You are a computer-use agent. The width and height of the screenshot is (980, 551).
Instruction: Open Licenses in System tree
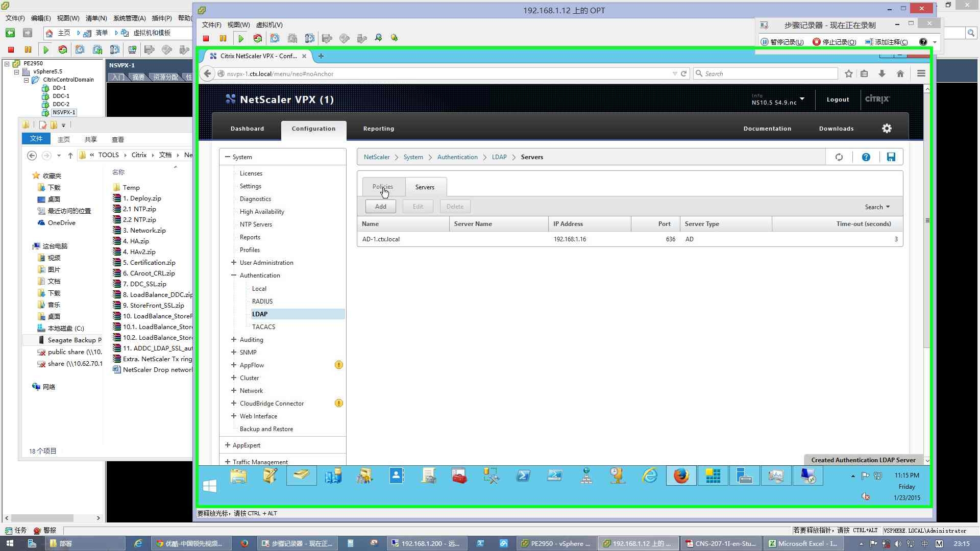pos(251,173)
